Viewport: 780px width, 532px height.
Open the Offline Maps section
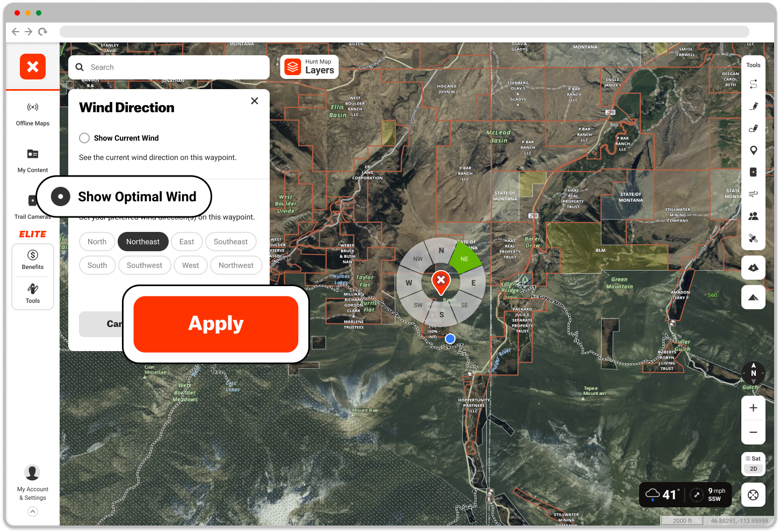(32, 114)
